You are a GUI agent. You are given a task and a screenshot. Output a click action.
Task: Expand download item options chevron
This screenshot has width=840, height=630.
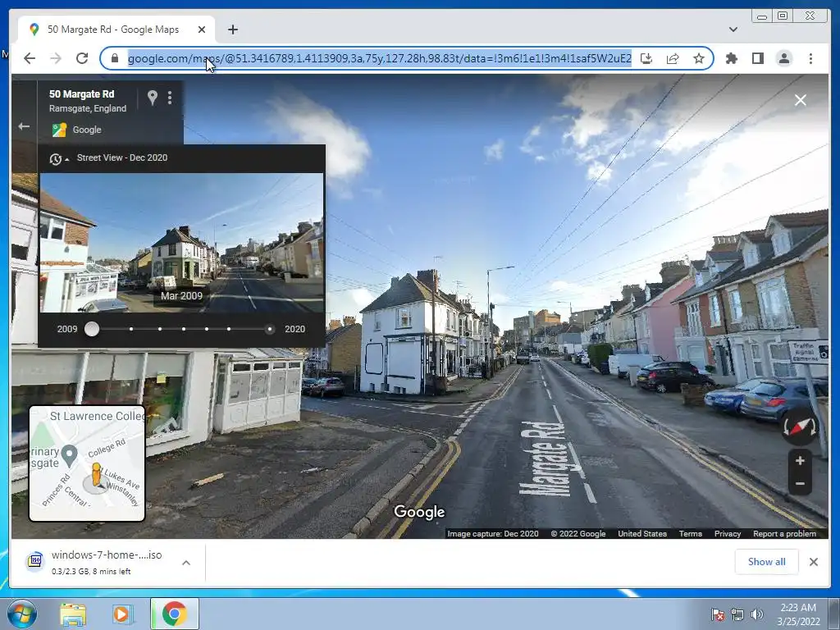point(186,563)
